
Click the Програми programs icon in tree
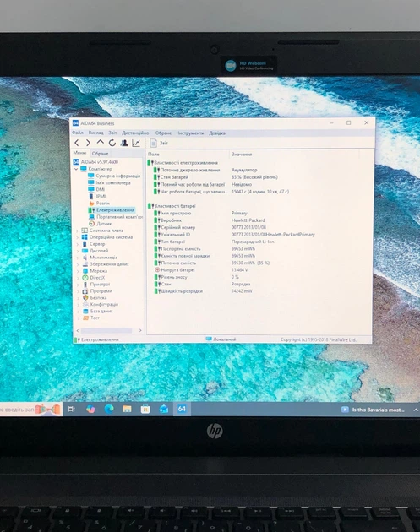coord(85,291)
